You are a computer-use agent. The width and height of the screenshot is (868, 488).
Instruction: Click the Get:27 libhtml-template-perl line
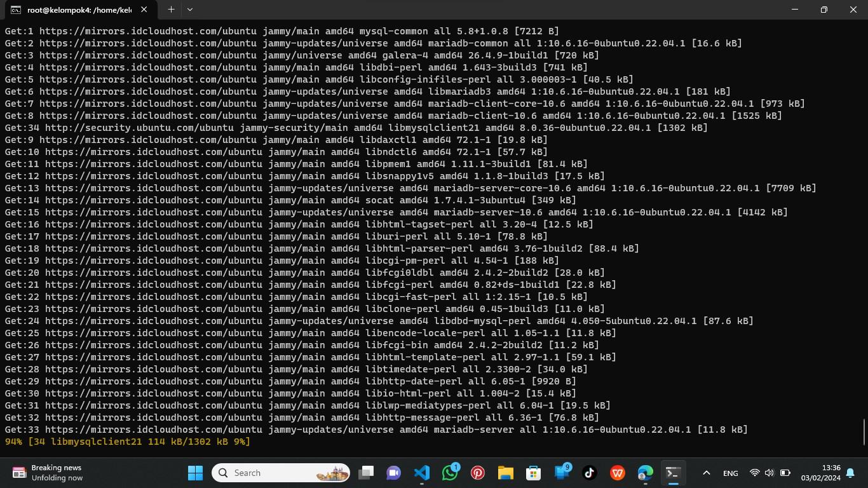(x=311, y=357)
